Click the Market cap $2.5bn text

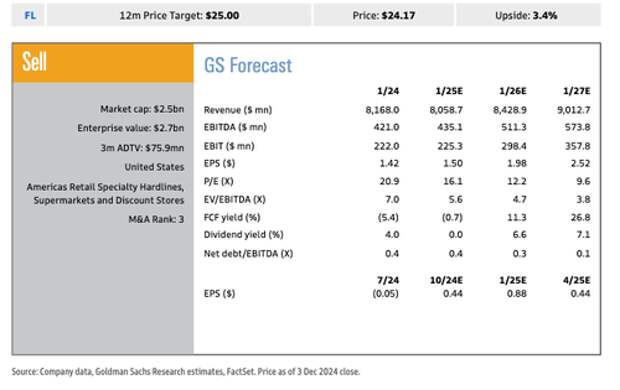point(142,109)
